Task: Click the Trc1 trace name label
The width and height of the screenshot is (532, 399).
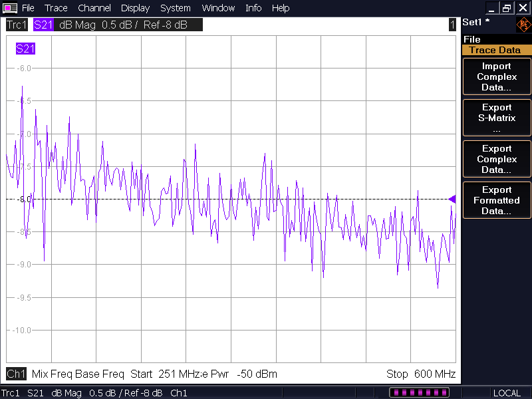Action: [17, 25]
